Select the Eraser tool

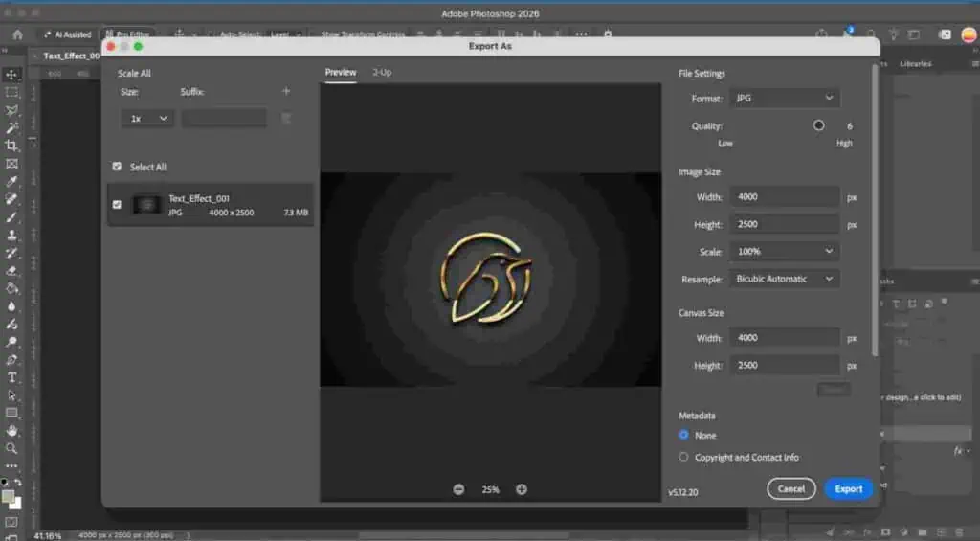coord(11,271)
